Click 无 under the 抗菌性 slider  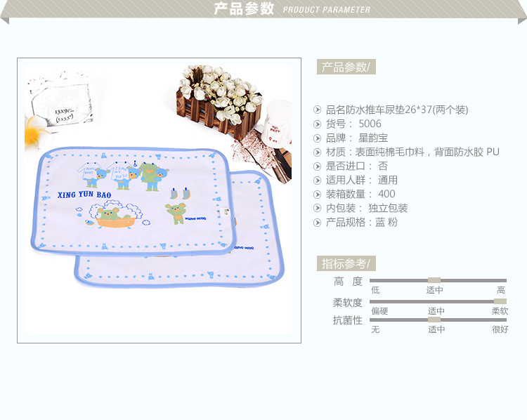[375, 329]
